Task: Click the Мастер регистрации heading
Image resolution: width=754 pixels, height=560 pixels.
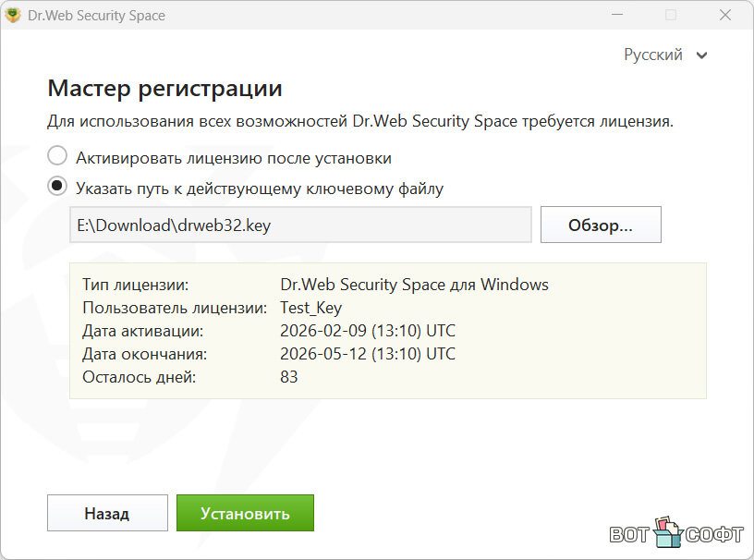Action: point(164,89)
